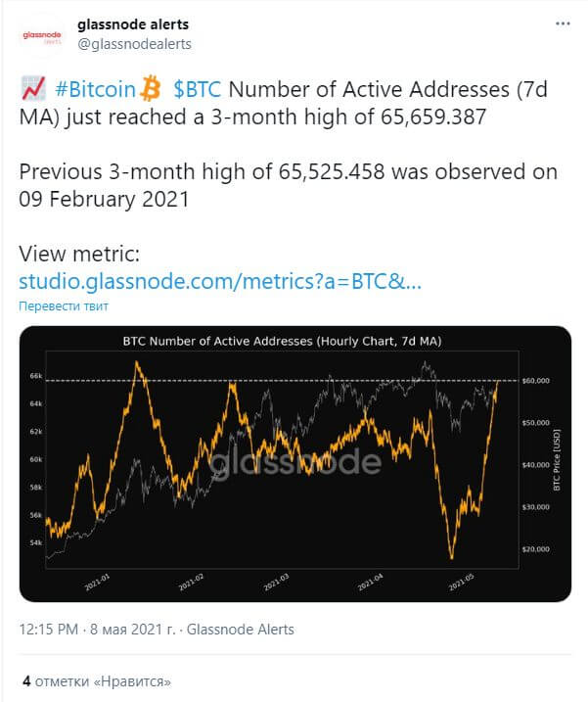Open the three-dot tweet options menu
The height and width of the screenshot is (702, 588).
(563, 23)
